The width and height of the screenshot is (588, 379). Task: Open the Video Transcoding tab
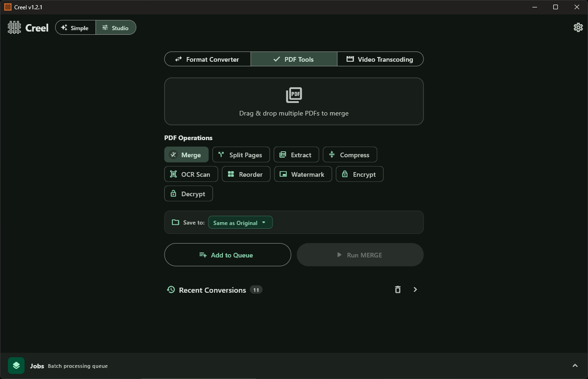380,59
